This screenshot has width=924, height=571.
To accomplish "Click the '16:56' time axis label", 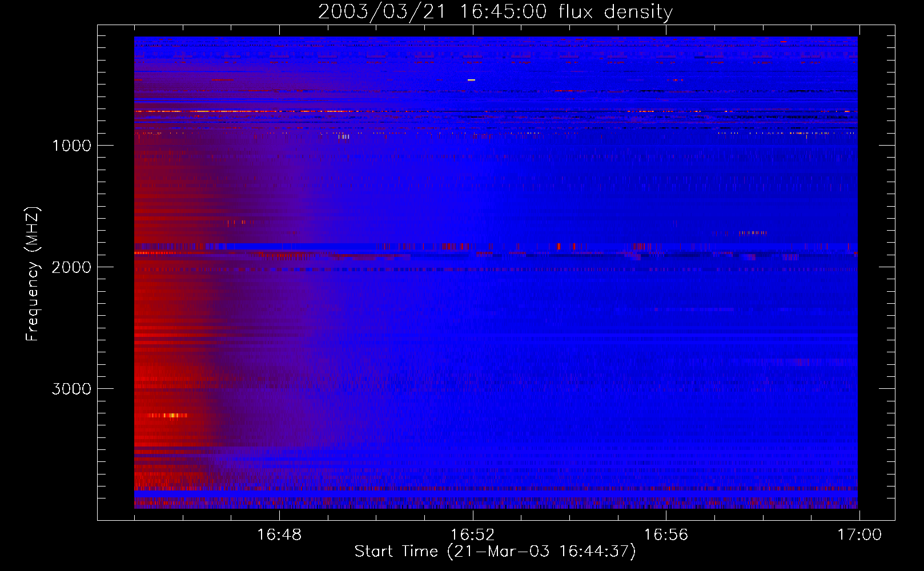I will (666, 535).
